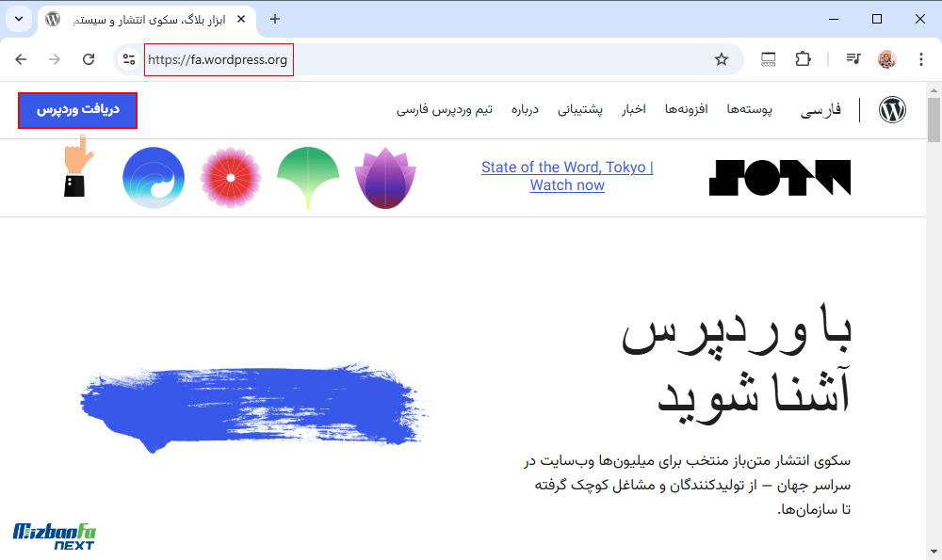Click the browser Forward arrow
942x560 pixels.
[55, 59]
